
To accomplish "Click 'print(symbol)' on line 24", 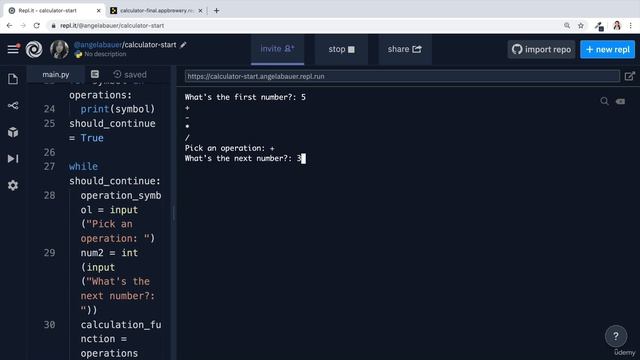I will [118, 109].
